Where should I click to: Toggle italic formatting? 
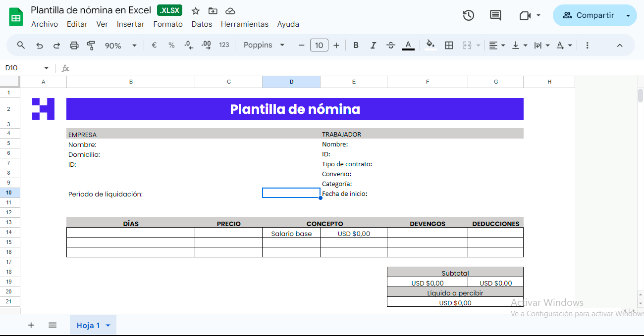click(x=373, y=45)
